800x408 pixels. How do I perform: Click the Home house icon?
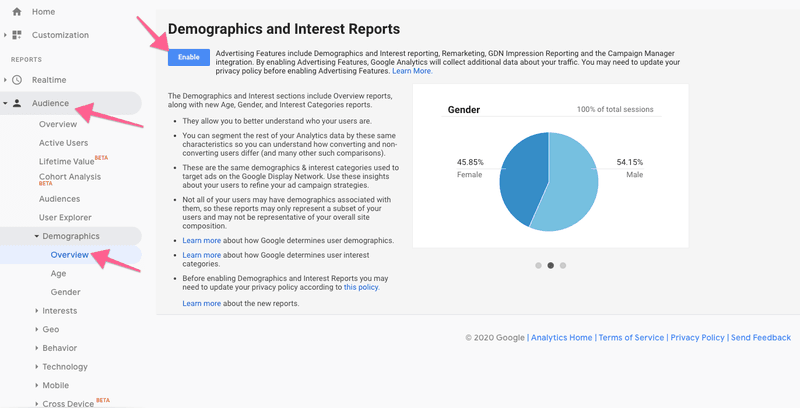17,12
